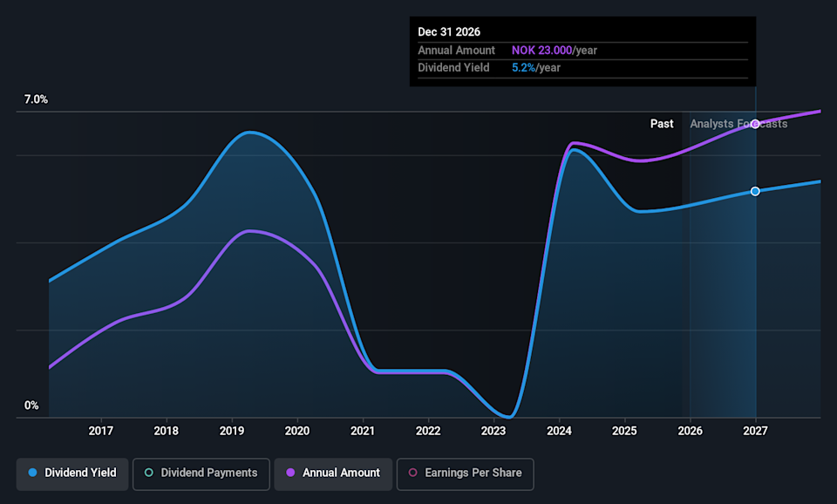This screenshot has height=504, width=837.
Task: Select the blue Dividend Yield marker at 2027
Action: click(755, 191)
